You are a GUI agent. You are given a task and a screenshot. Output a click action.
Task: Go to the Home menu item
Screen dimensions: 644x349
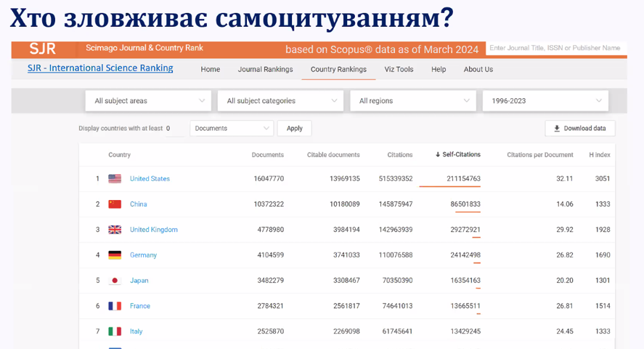(211, 70)
